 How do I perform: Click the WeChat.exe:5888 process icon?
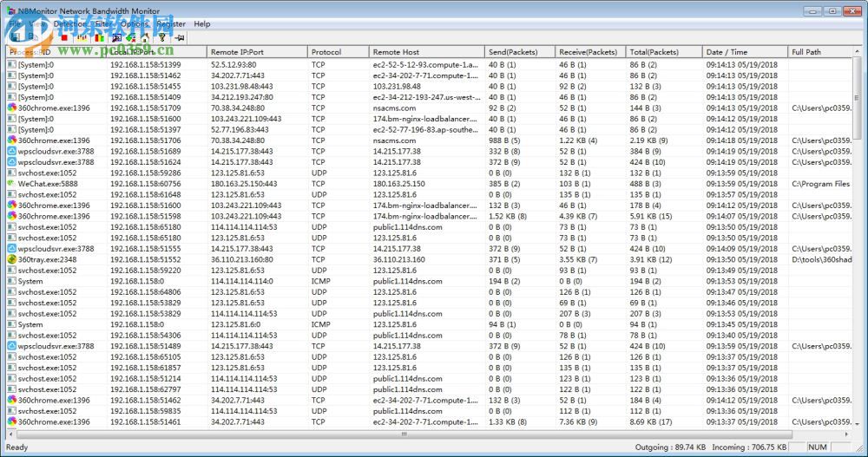[11, 184]
